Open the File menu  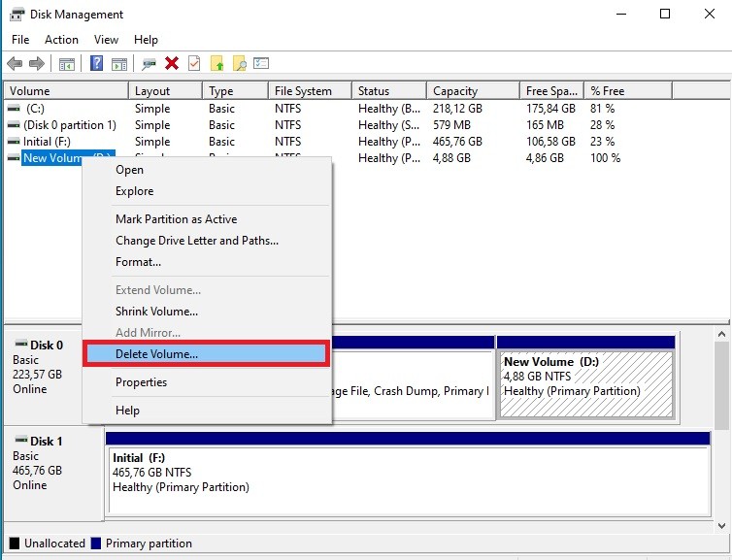(20, 40)
